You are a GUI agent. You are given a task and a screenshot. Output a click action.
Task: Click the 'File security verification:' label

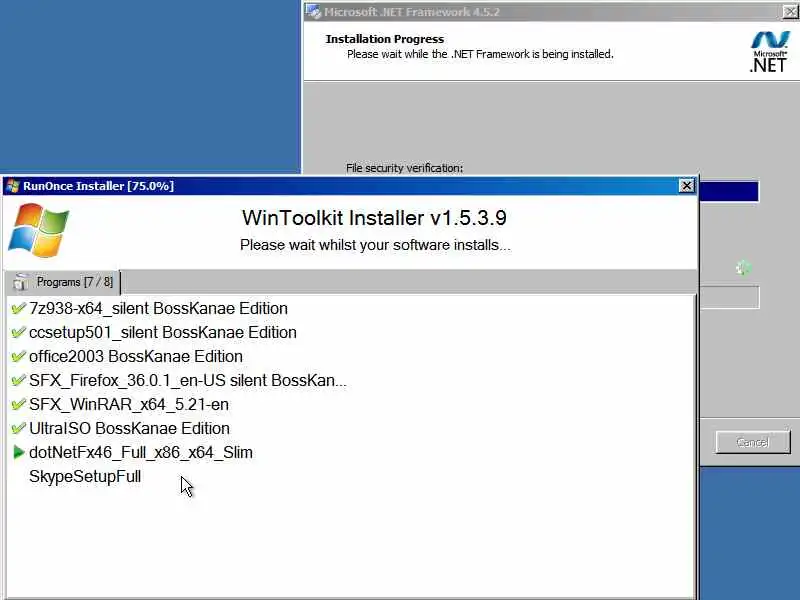[x=405, y=168]
